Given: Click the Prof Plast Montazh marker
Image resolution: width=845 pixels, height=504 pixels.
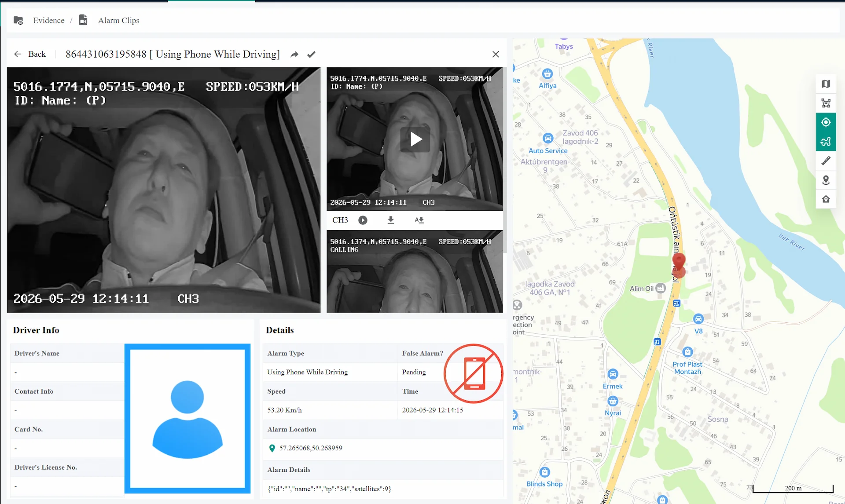Looking at the screenshot, I should point(687,352).
